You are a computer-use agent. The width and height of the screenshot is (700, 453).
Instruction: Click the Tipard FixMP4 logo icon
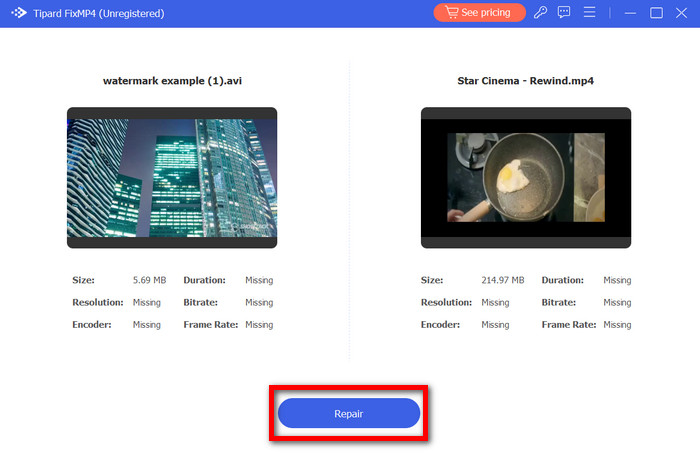pos(18,14)
